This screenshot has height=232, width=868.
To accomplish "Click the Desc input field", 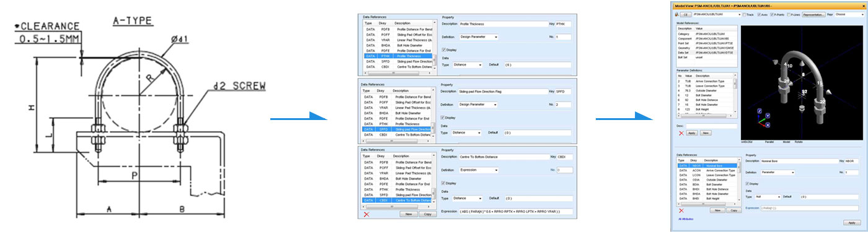I will coord(711,126).
